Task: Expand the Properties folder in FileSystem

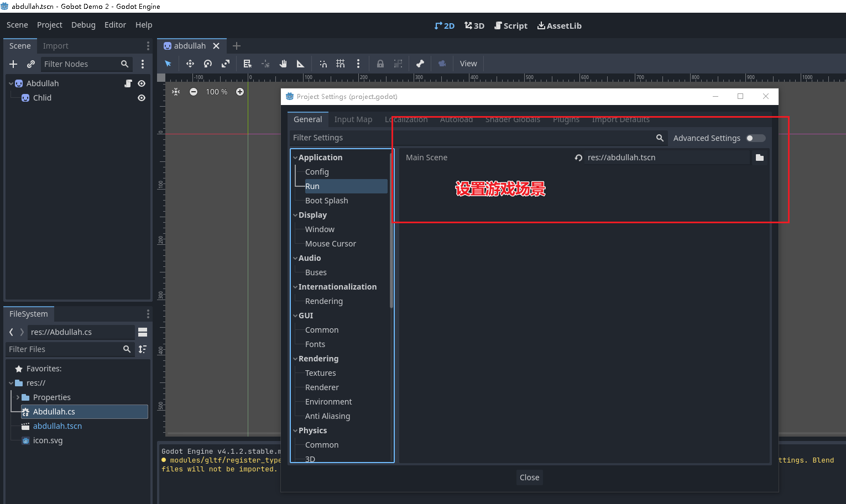Action: click(18, 397)
